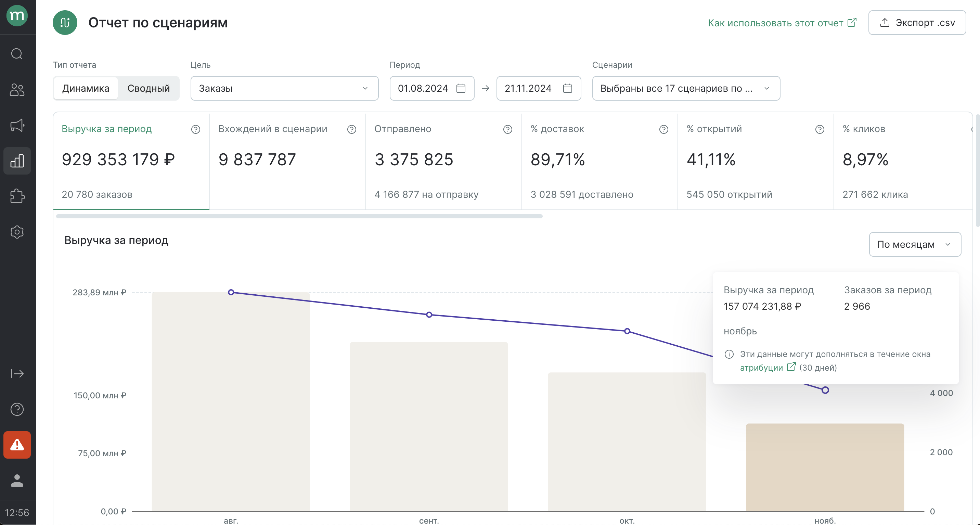The height and width of the screenshot is (525, 980).
Task: Click the 929 353 179 ₽ revenue value
Action: 118,159
